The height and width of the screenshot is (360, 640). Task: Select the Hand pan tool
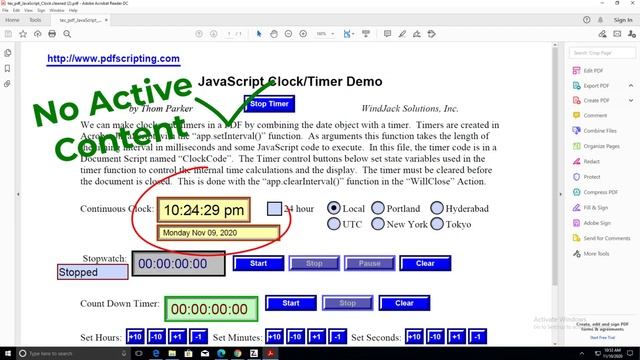(x=274, y=34)
